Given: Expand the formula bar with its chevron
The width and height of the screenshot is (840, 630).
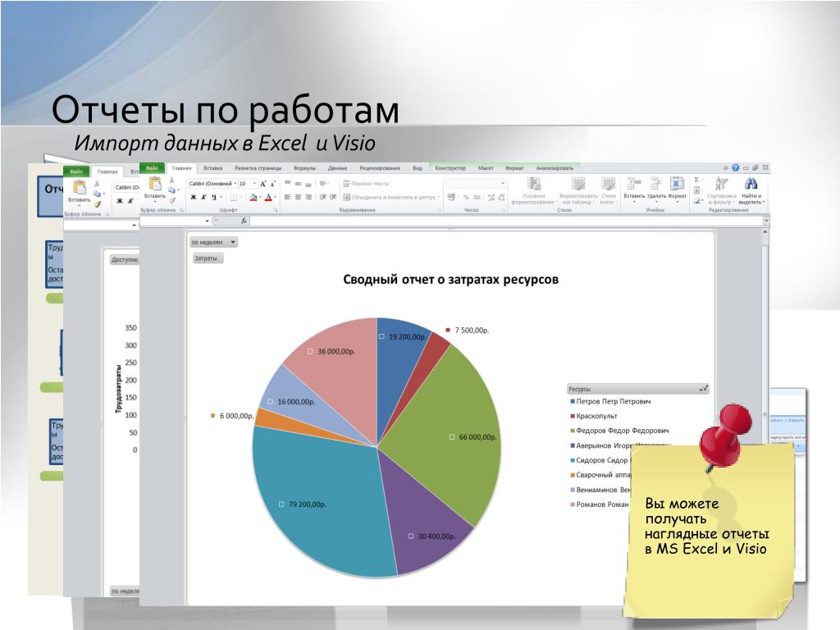Looking at the screenshot, I should point(766,220).
